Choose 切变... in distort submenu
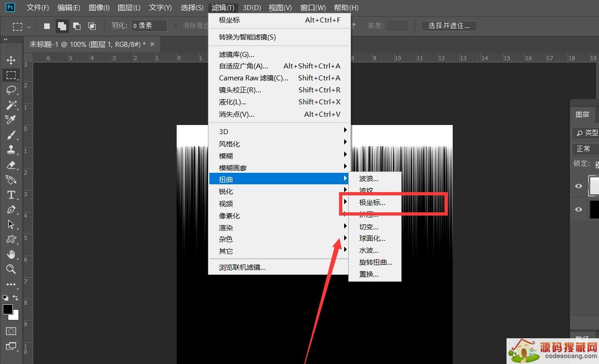 375,227
